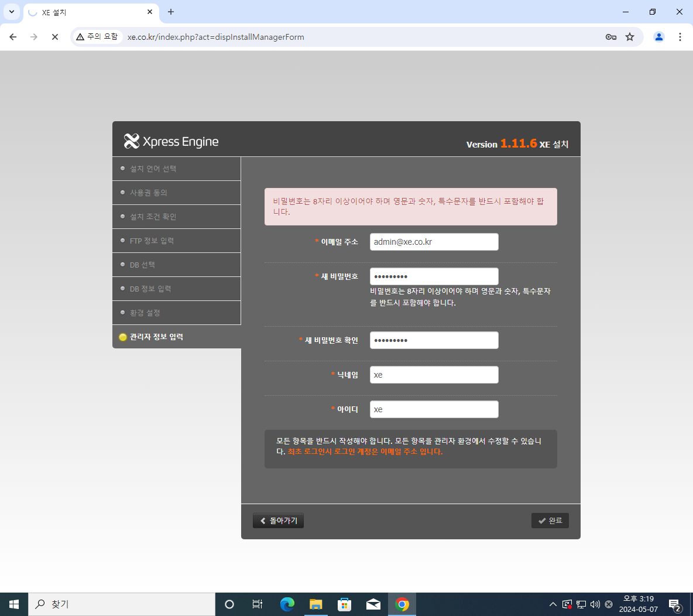Click the security alert tray icon

567,604
